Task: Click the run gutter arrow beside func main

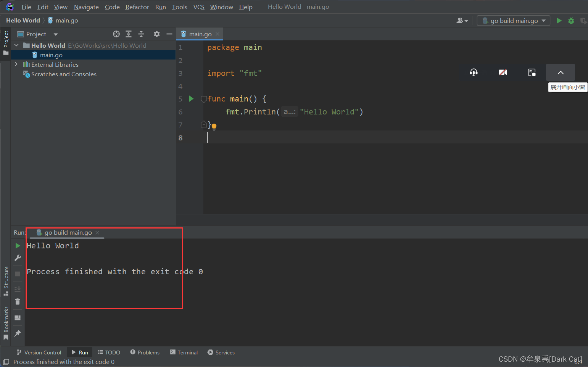Action: (192, 99)
